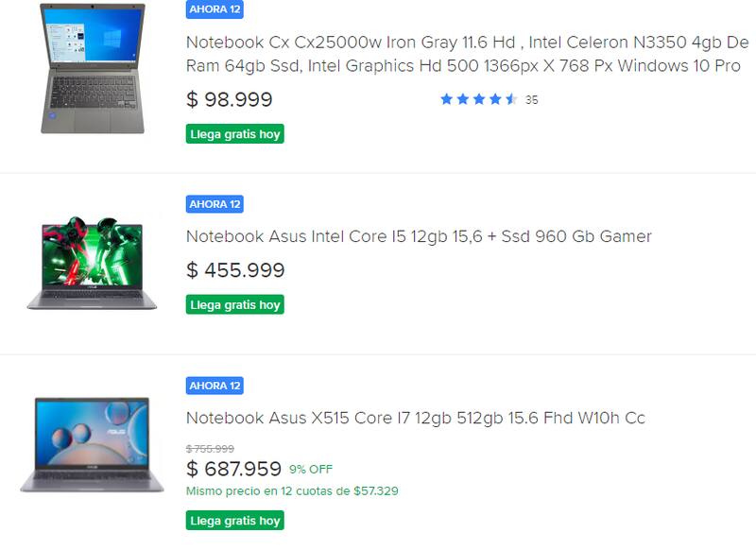Click the AHORA 12 badge on the Cx notebook
Image resolution: width=756 pixels, height=550 pixels.
coord(215,9)
